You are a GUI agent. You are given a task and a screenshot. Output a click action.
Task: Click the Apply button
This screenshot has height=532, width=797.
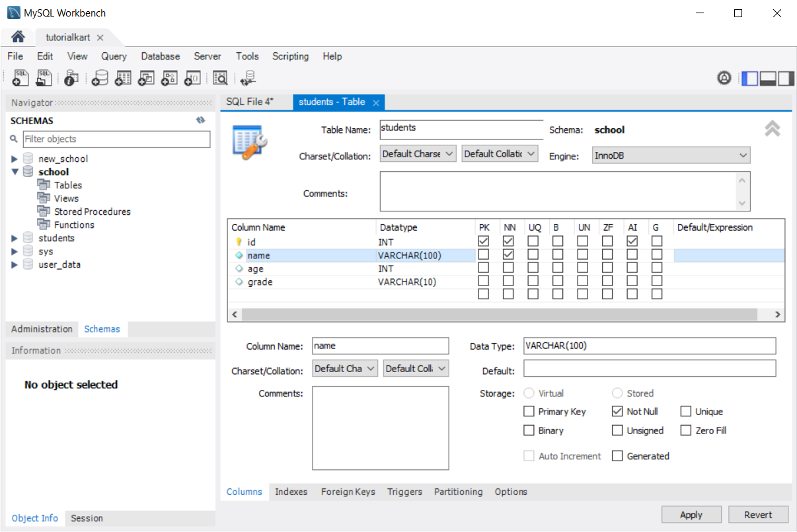(691, 515)
